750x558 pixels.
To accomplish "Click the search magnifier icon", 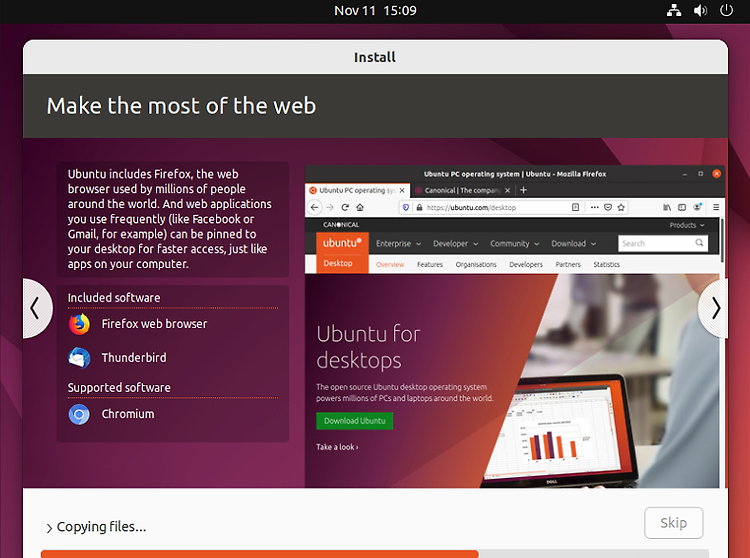I will pos(699,243).
